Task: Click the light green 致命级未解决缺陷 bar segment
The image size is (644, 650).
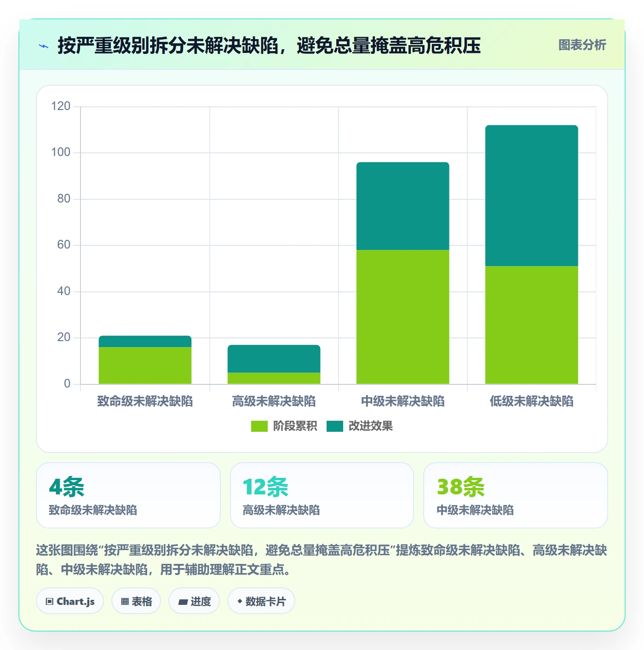Action: pos(145,366)
